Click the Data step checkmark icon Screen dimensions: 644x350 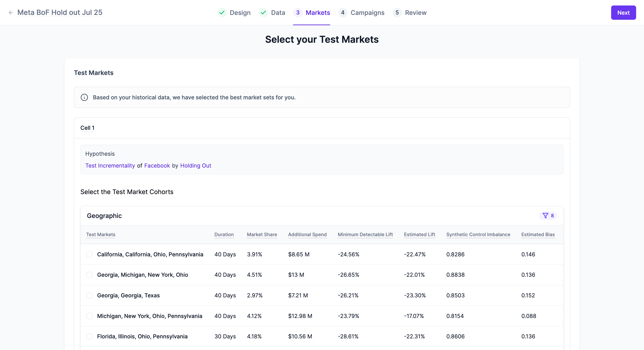pyautogui.click(x=263, y=12)
